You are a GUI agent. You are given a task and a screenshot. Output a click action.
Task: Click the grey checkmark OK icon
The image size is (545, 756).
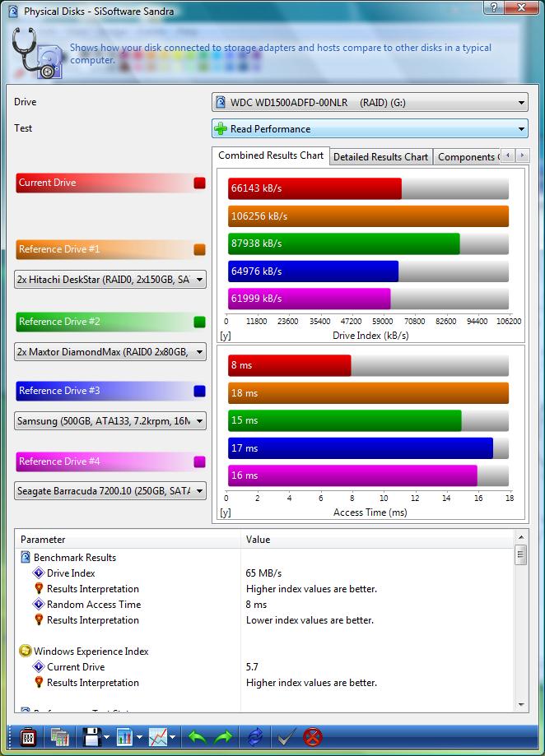pyautogui.click(x=287, y=737)
